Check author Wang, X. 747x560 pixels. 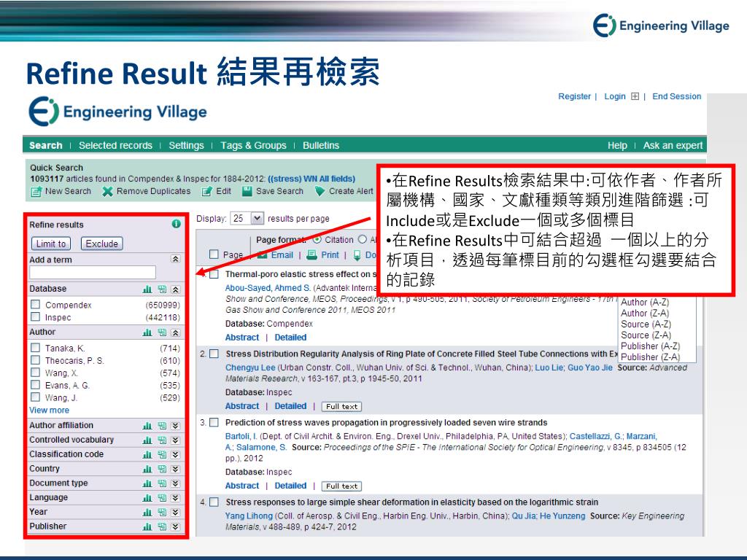point(35,372)
